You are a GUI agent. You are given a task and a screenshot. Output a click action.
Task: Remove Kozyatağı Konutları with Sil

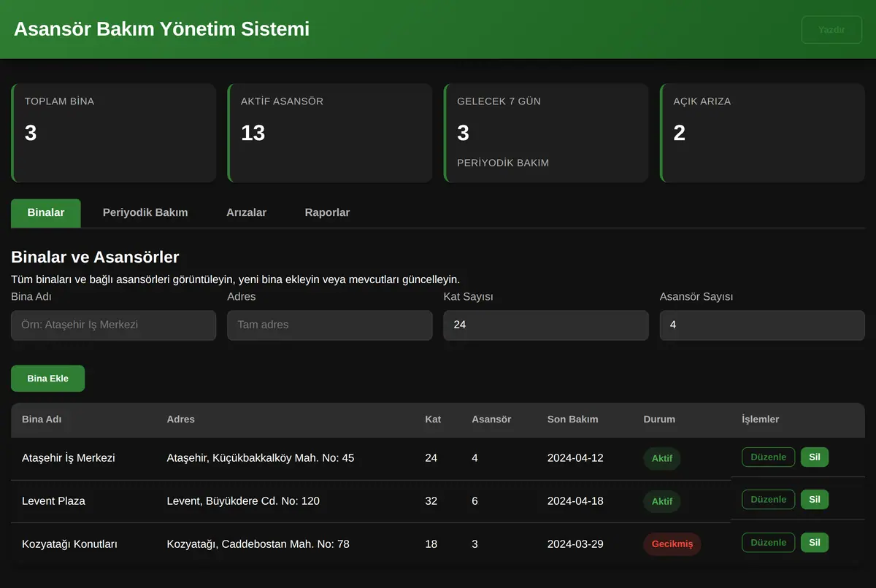coord(815,543)
